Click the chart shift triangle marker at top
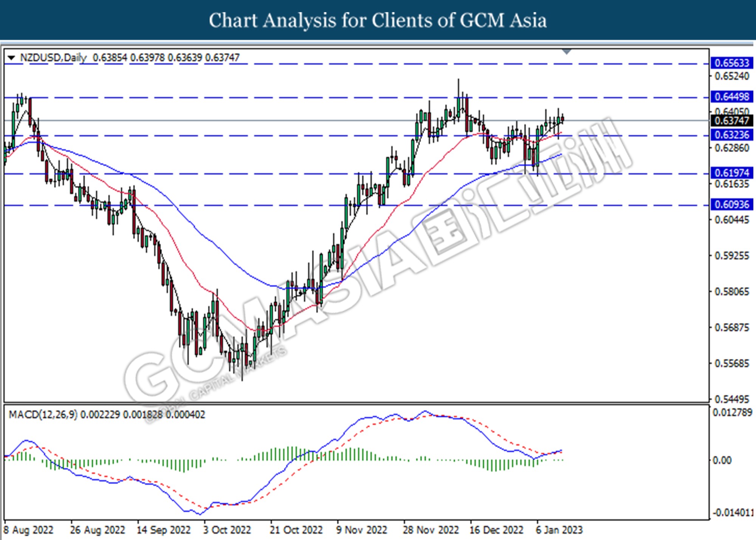 566,52
